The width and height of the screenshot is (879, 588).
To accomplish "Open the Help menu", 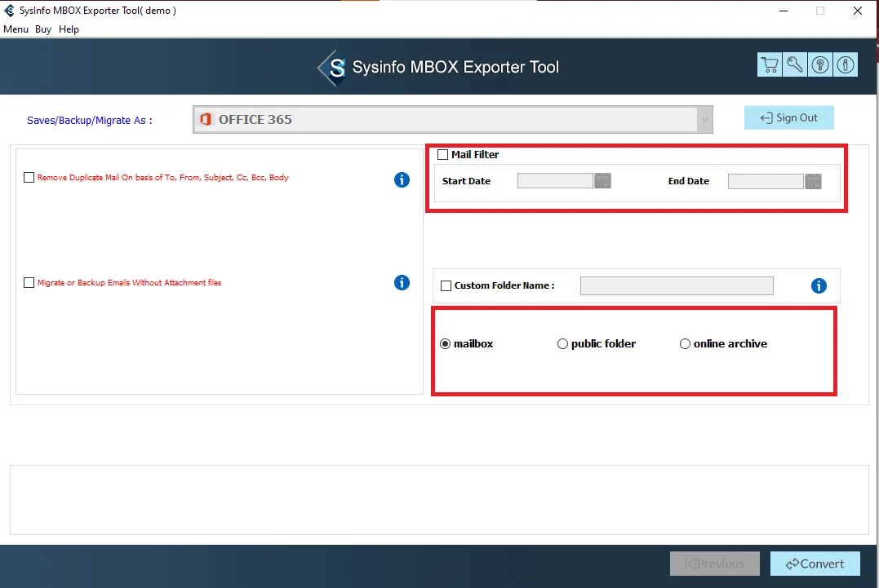I will coord(69,29).
